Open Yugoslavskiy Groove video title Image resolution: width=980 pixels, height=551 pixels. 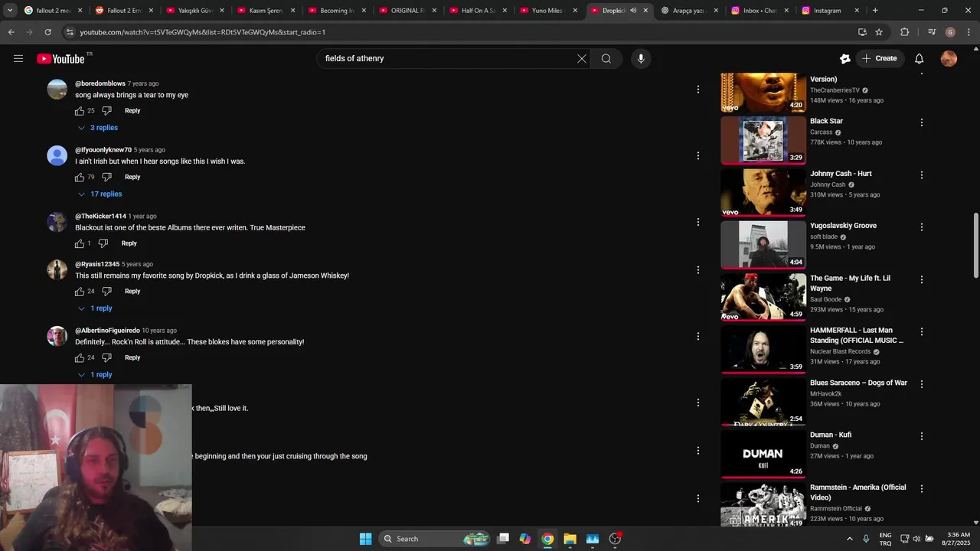(843, 226)
